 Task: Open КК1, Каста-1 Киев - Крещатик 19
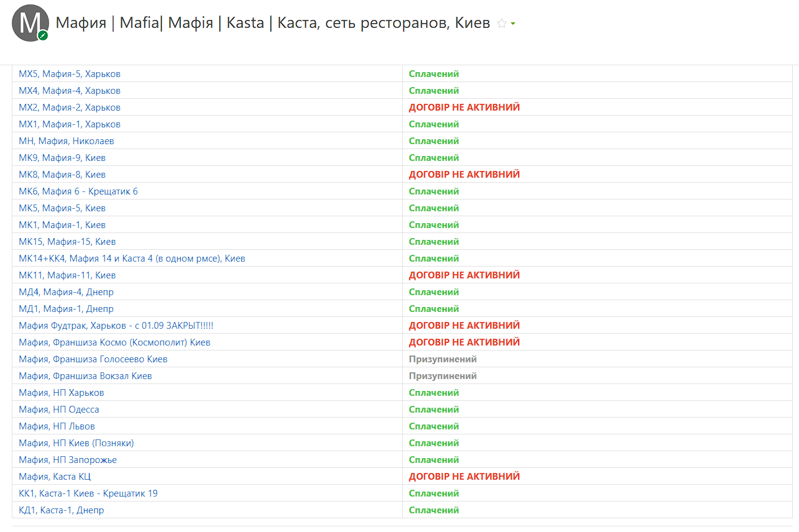click(x=88, y=493)
